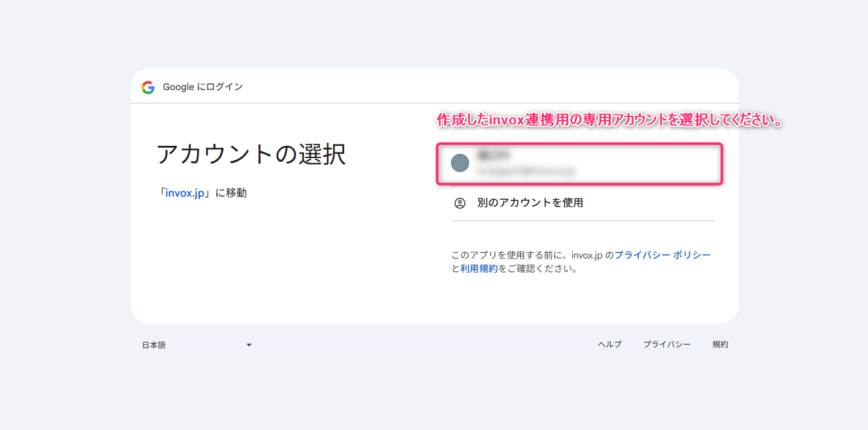Viewport: 868px width, 430px height.
Task: Open the 利用規約 link
Action: click(479, 268)
